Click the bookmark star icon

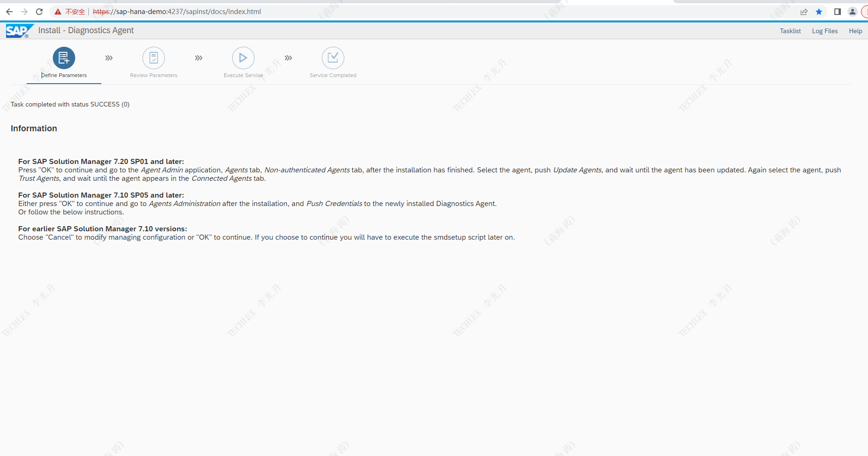pyautogui.click(x=819, y=12)
